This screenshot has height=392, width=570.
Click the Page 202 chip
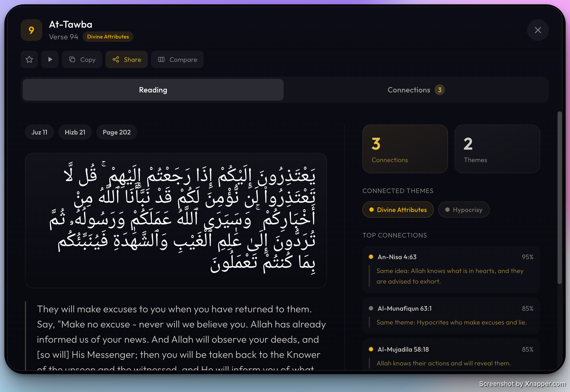(117, 132)
